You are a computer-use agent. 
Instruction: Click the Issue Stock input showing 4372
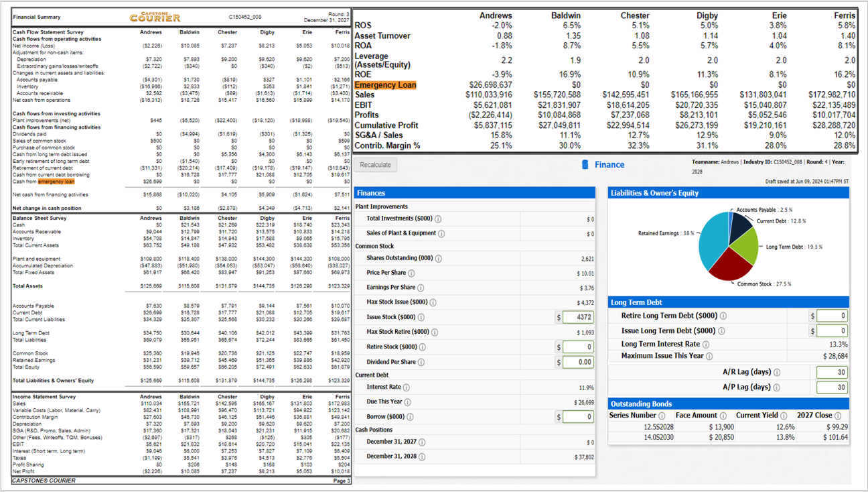point(578,317)
